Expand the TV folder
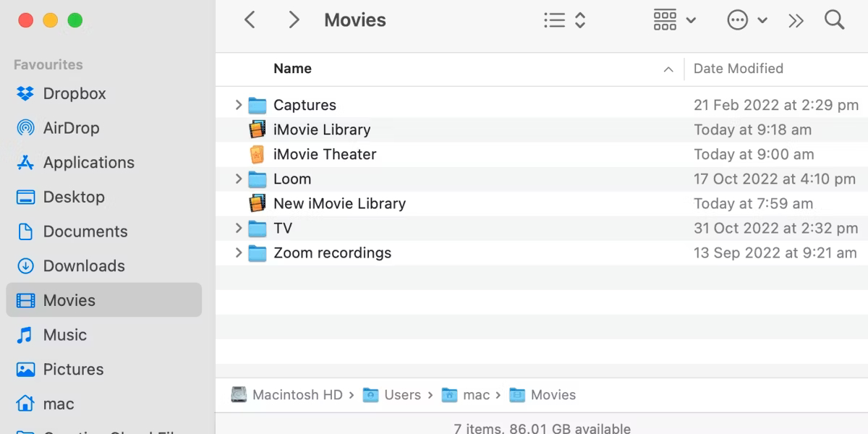868x434 pixels. point(239,228)
